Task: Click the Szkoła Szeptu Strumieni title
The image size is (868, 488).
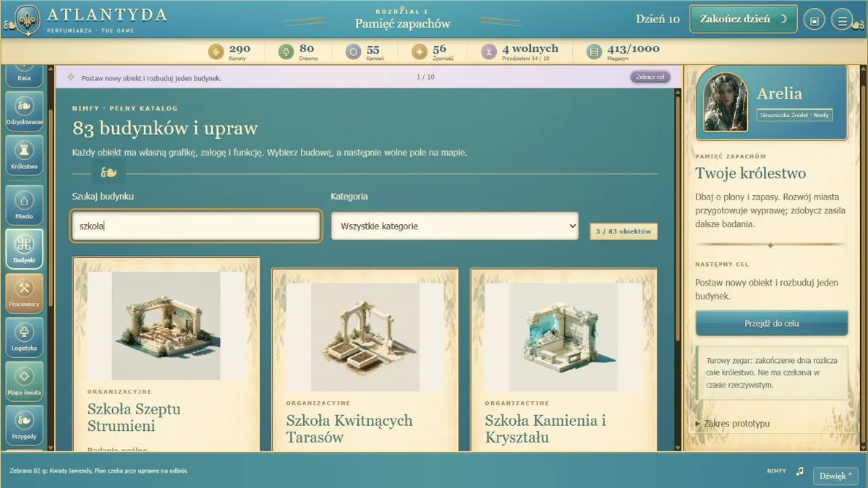Action: coord(134,417)
